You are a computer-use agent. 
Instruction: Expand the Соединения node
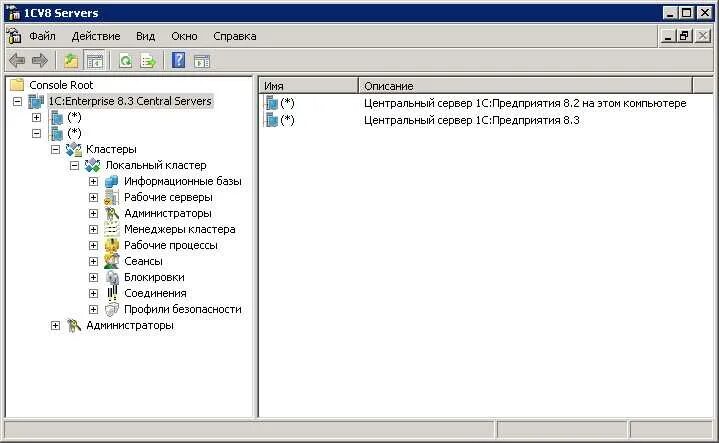click(94, 293)
